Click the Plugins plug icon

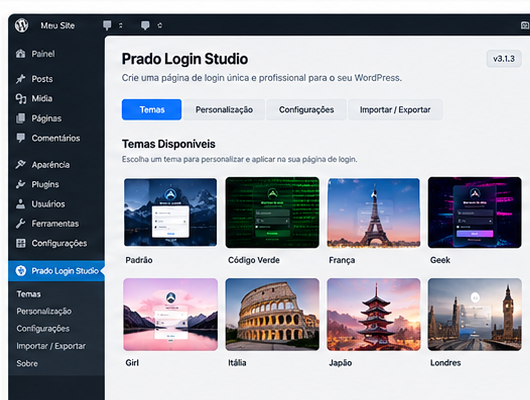point(20,184)
